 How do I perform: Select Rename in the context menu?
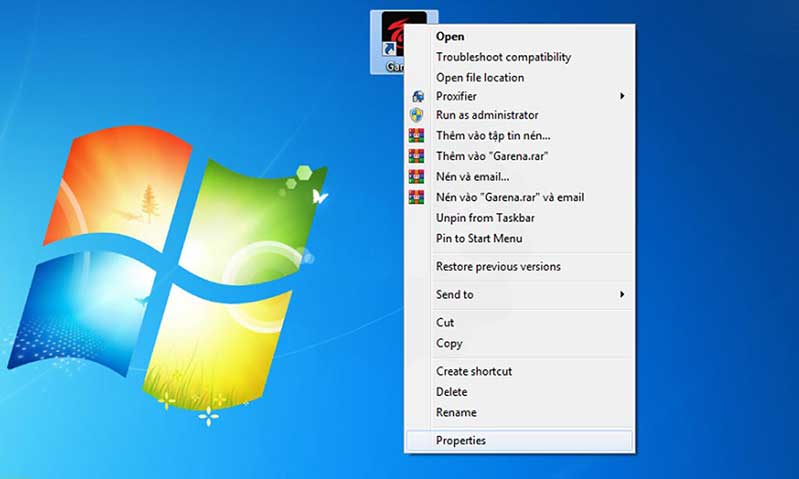click(456, 412)
